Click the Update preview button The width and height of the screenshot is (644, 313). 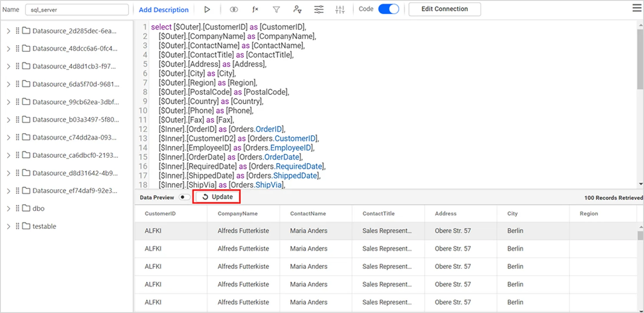pyautogui.click(x=217, y=197)
